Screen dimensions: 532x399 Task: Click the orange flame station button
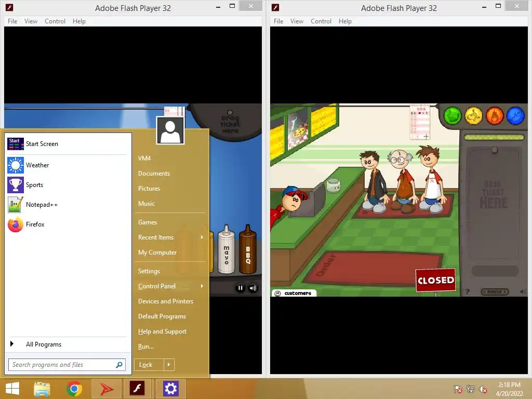point(495,115)
